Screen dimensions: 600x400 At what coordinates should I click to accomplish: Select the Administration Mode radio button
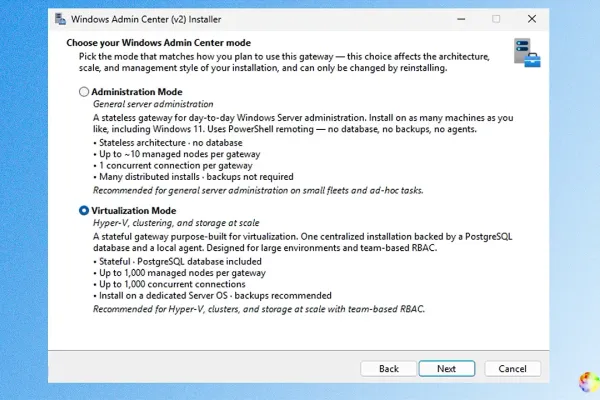click(x=84, y=92)
